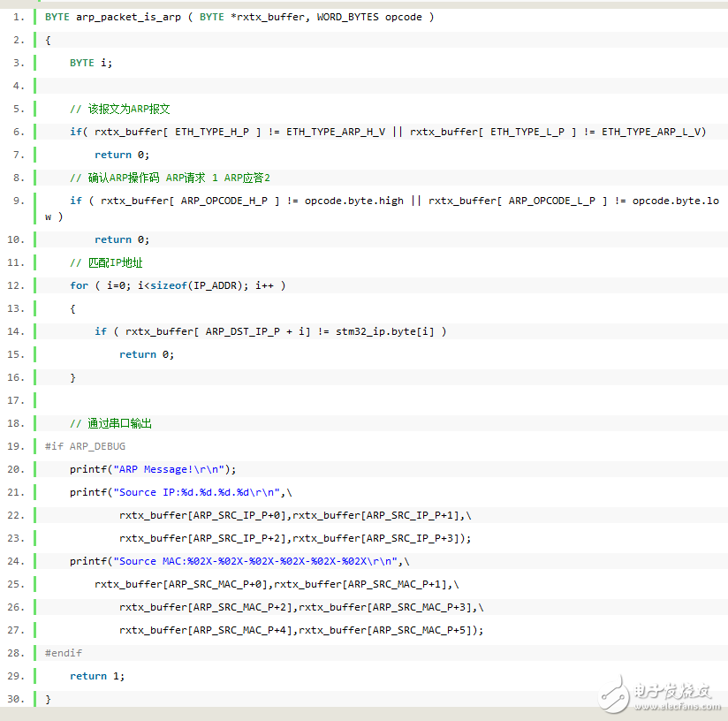Click WORD_BYTES opcode parameter on line 1
This screenshot has height=721, width=728.
(369, 17)
